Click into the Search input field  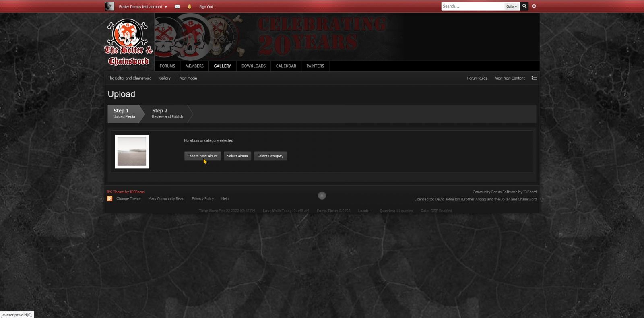tap(473, 6)
